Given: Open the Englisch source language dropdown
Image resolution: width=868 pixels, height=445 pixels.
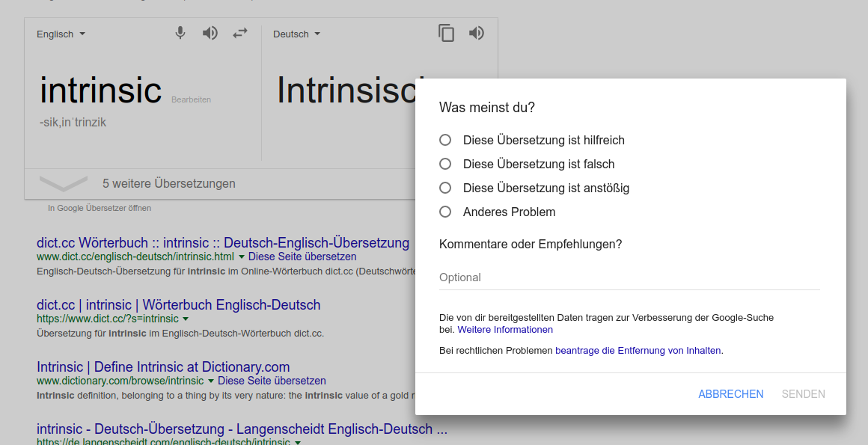Looking at the screenshot, I should click(61, 34).
